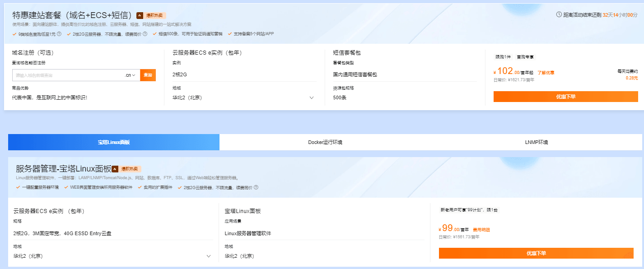Screen dimensions: 644x269
Task: Click checkmark icon before 支持备案5个网站/APP
Action: pyautogui.click(x=230, y=34)
